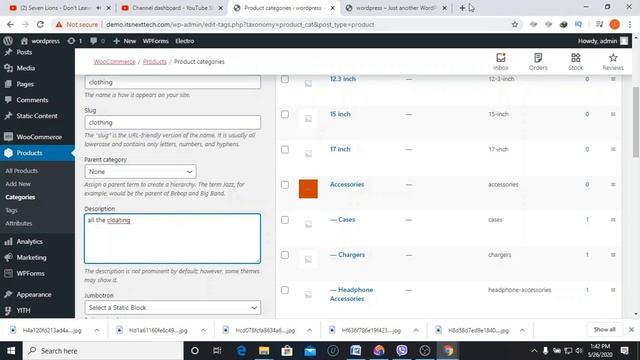The height and width of the screenshot is (360, 640).
Task: Click the Chrome profile avatar icon
Action: 614,24
